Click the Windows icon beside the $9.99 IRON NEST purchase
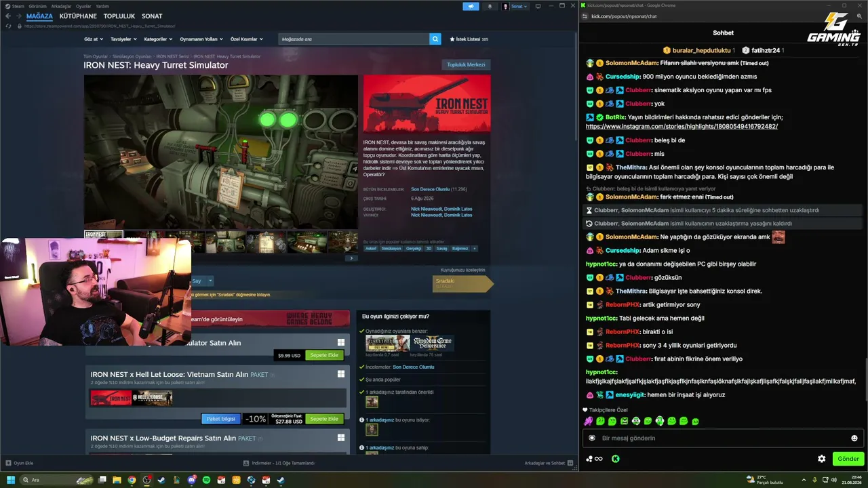 point(341,342)
